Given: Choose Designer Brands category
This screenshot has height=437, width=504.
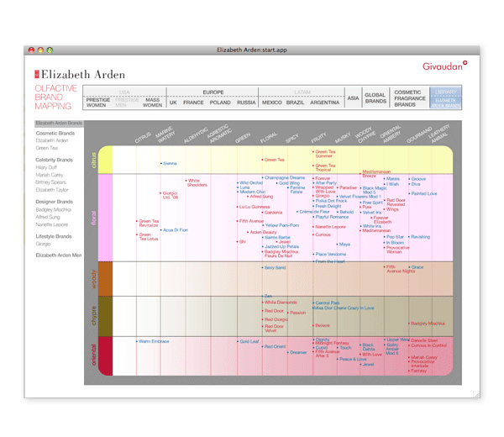Looking at the screenshot, I should pyautogui.click(x=55, y=202).
